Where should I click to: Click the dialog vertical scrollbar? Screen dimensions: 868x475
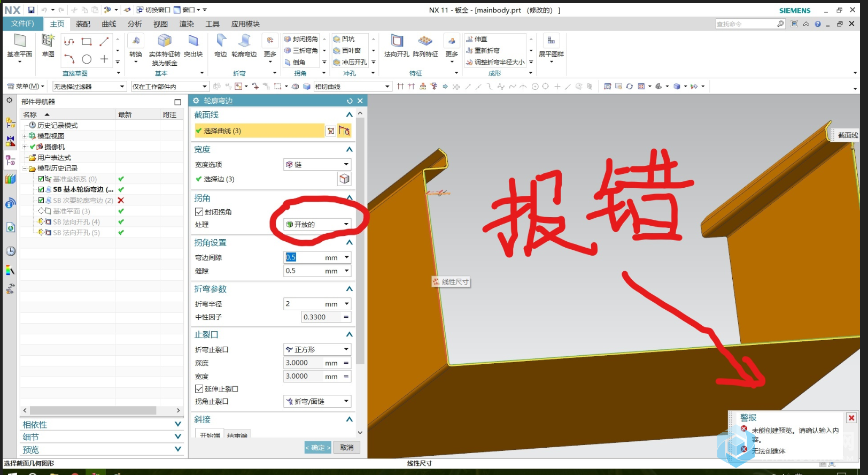360,241
